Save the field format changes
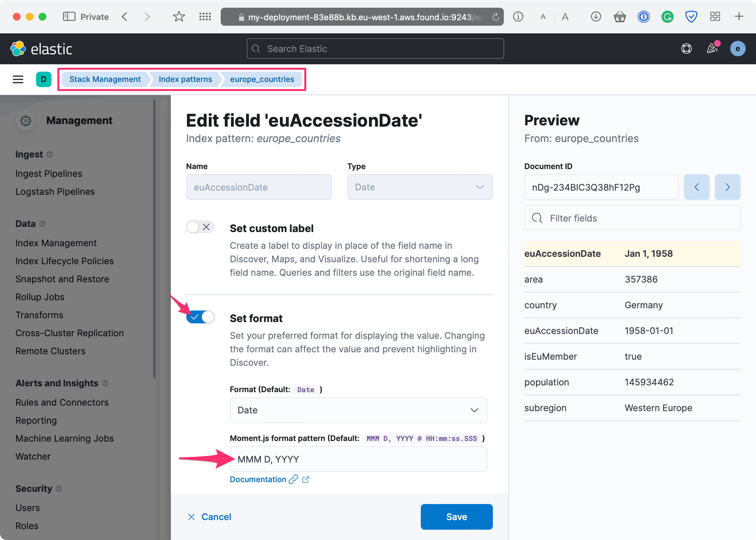756x540 pixels. [x=456, y=517]
